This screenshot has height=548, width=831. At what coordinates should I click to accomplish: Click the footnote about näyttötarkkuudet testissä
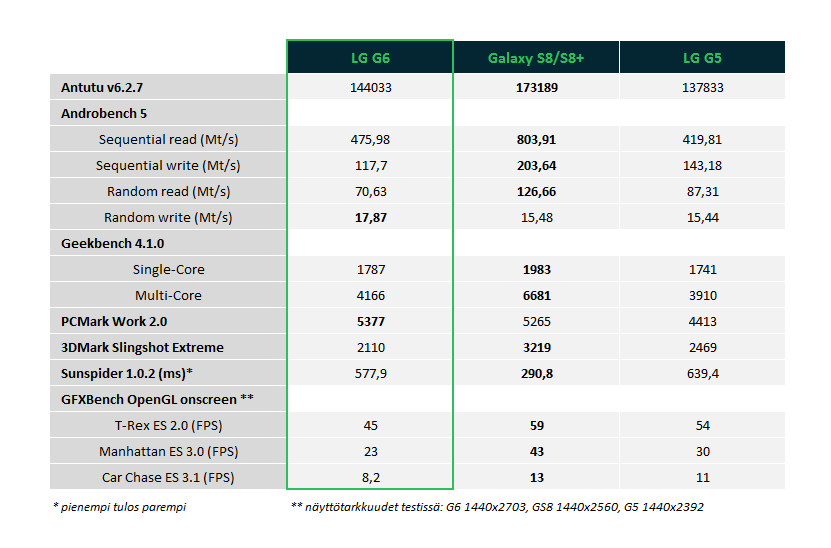pyautogui.click(x=497, y=507)
